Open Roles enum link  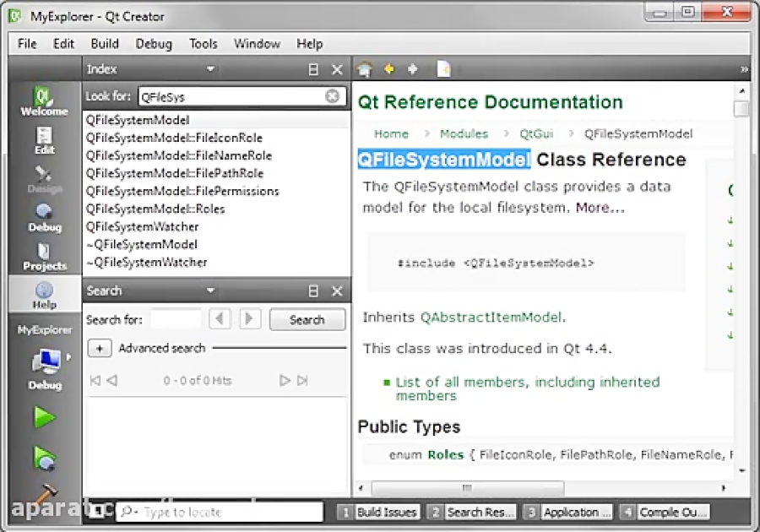445,455
